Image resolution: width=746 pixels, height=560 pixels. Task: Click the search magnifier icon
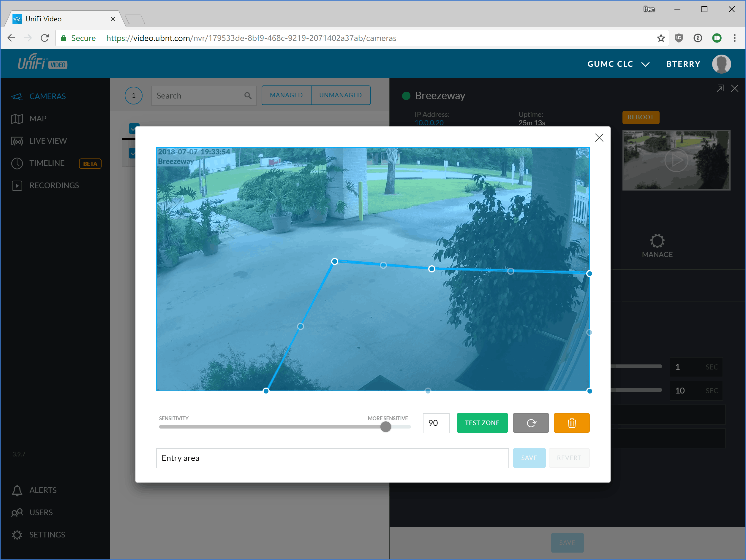pyautogui.click(x=248, y=96)
